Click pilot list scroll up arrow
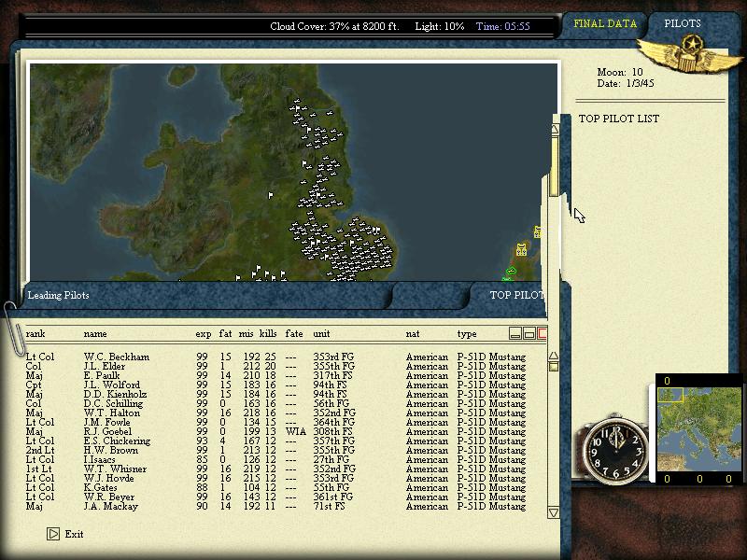The image size is (747, 560). 553,356
